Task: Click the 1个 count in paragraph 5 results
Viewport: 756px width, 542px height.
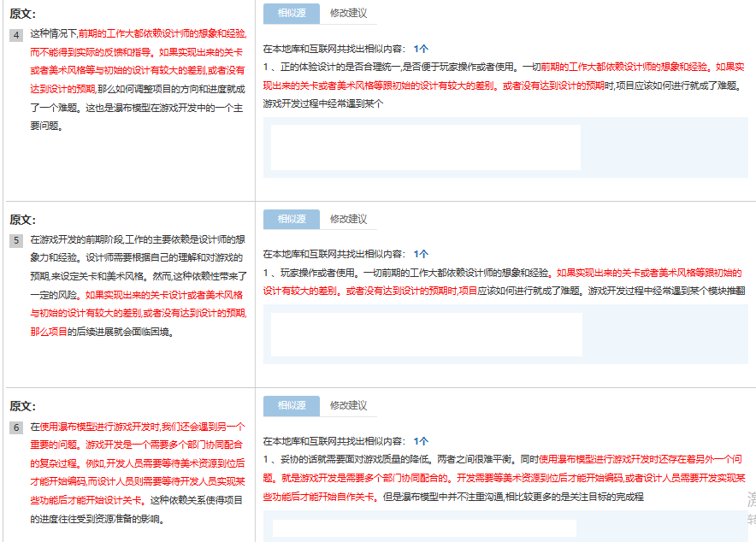Action: tap(421, 254)
